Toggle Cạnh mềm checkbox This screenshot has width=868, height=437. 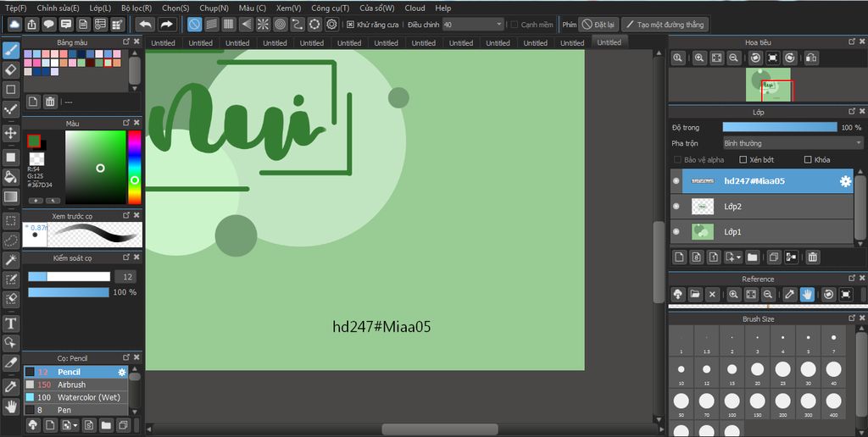(x=515, y=25)
